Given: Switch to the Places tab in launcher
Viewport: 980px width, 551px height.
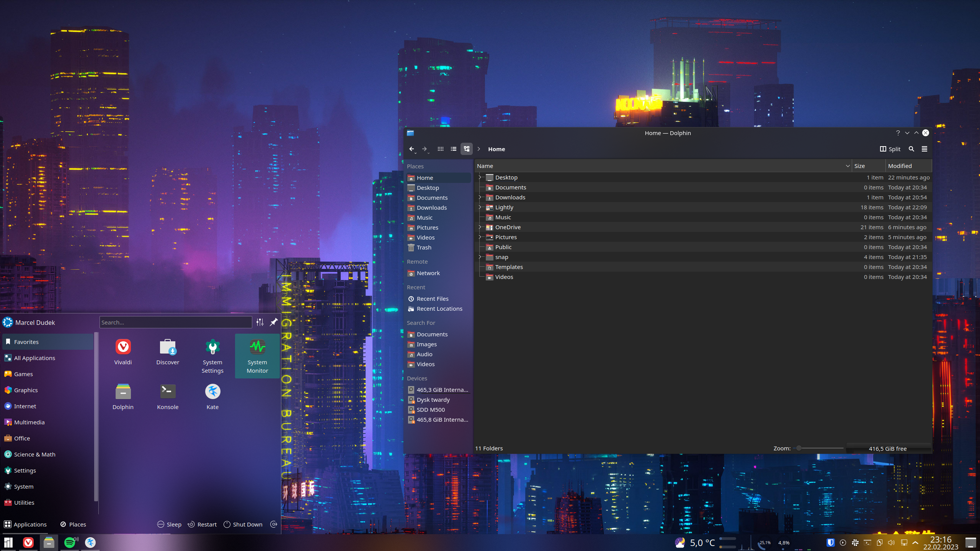Looking at the screenshot, I should [73, 524].
